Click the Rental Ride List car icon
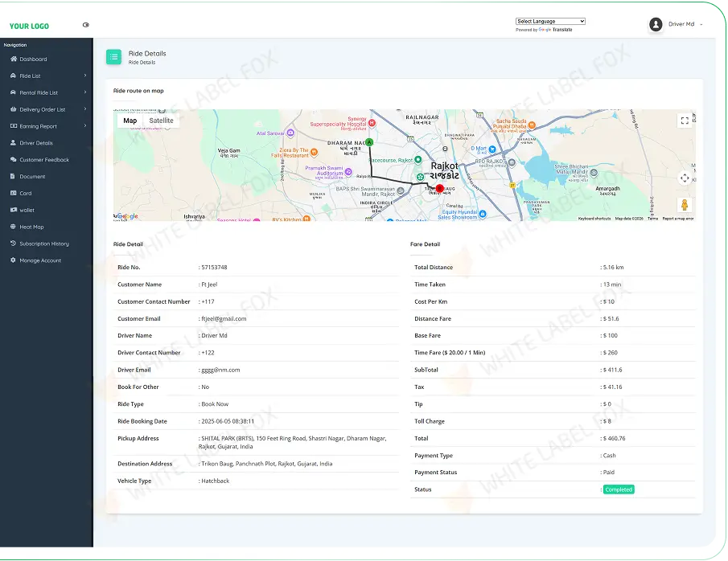 pos(14,92)
